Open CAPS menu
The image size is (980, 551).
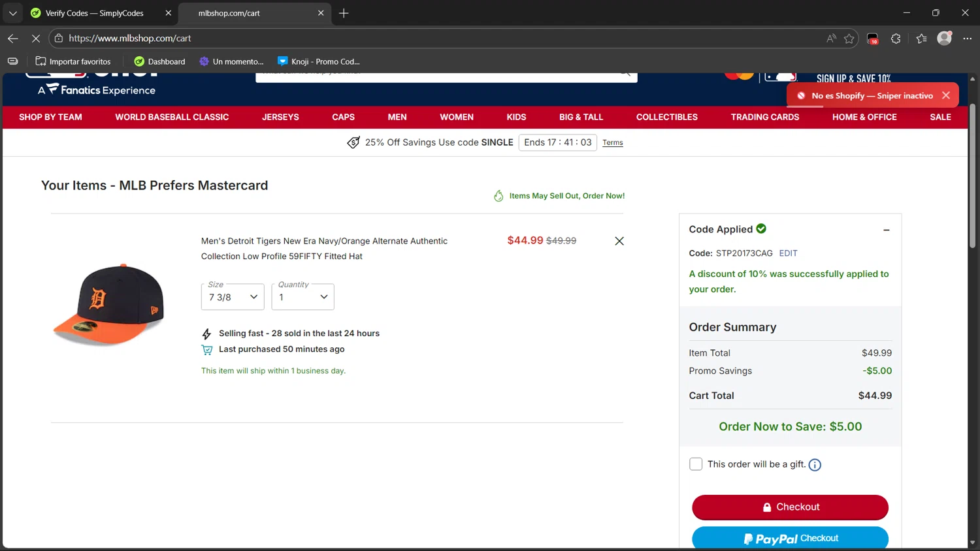click(343, 118)
